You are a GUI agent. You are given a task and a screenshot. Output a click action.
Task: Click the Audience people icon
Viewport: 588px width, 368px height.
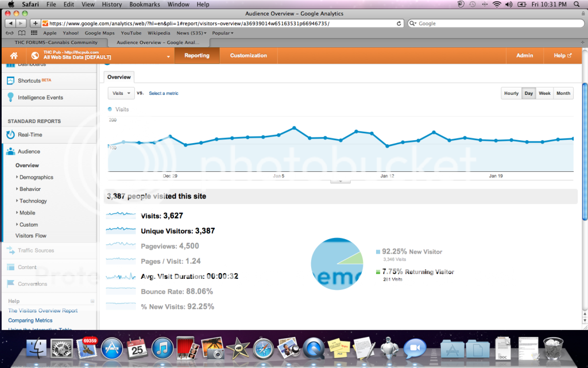point(10,151)
